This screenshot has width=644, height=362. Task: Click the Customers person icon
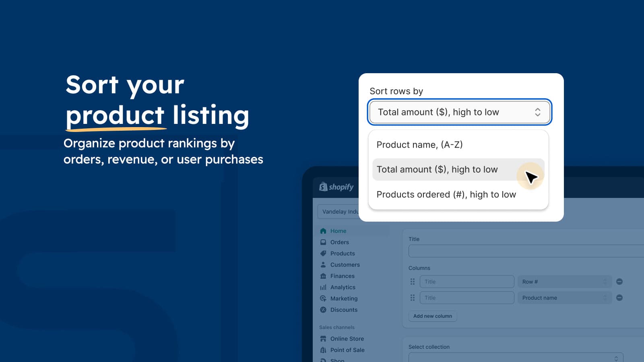(323, 265)
